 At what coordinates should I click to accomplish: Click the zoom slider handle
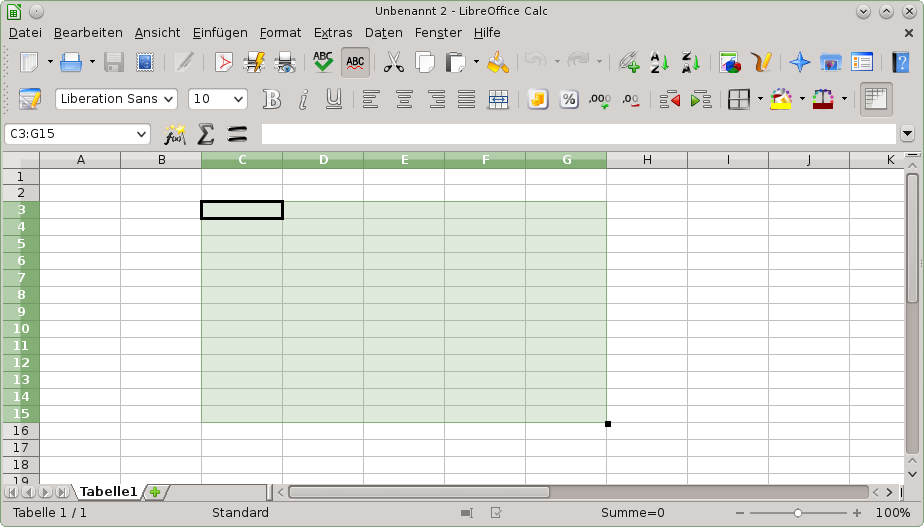coord(797,513)
